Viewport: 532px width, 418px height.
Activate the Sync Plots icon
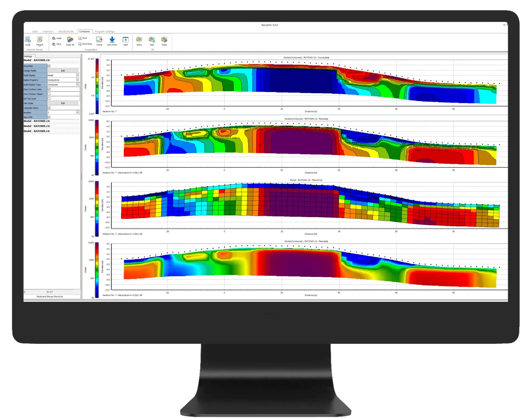pos(112,40)
